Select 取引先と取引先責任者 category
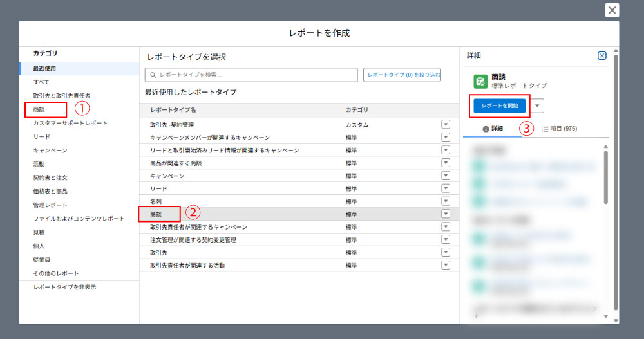The height and width of the screenshot is (339, 644). (62, 96)
